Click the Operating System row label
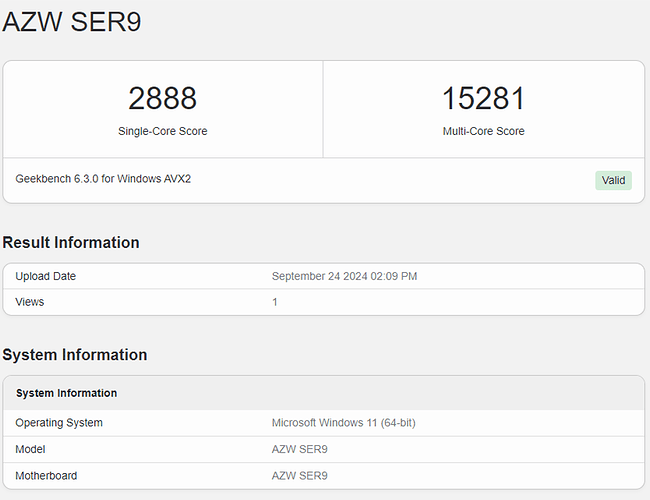The width and height of the screenshot is (650, 500). pos(59,423)
